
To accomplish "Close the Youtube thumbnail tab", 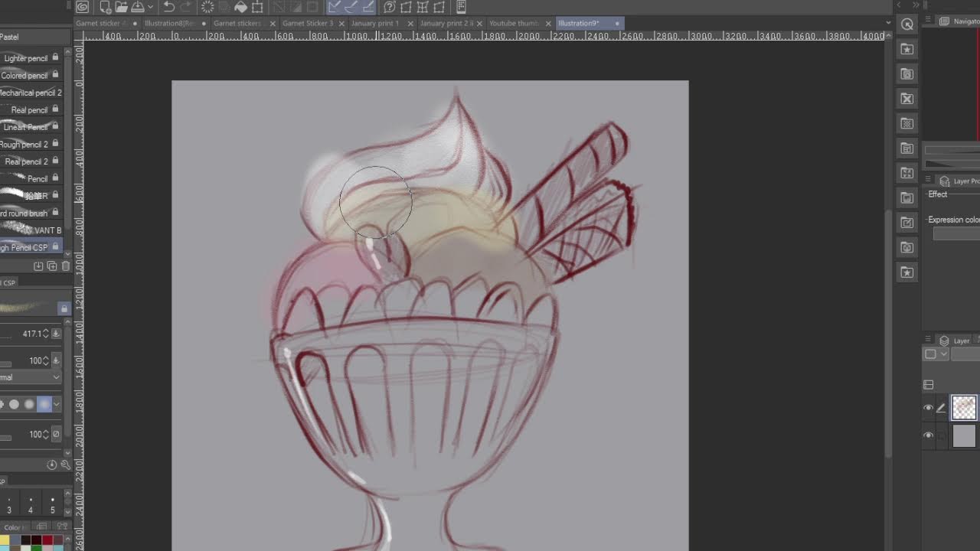I will click(548, 24).
